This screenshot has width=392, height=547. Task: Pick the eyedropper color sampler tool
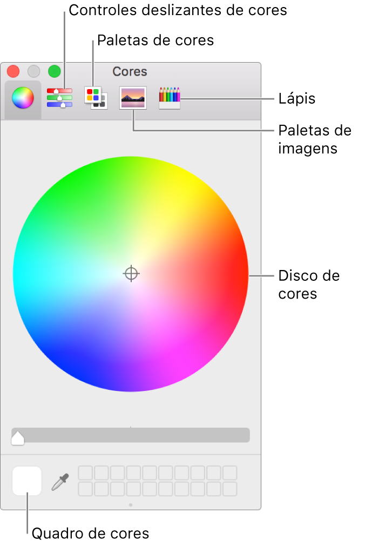pos(60,482)
